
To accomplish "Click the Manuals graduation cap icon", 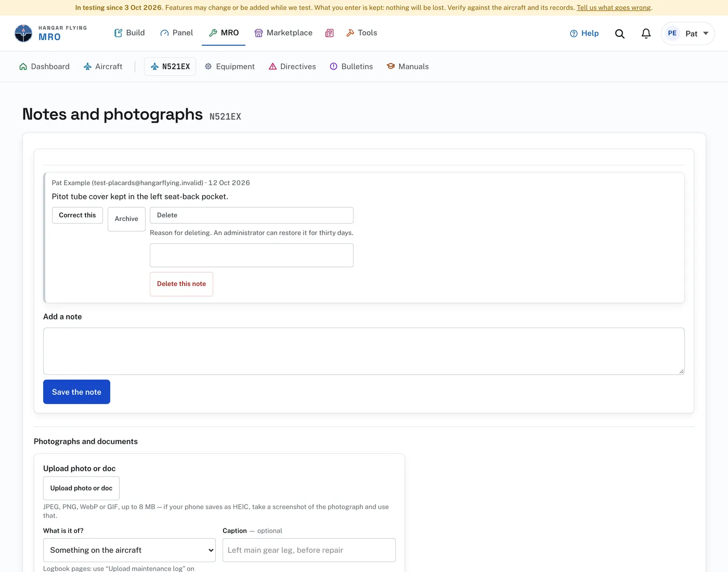I will click(x=391, y=66).
